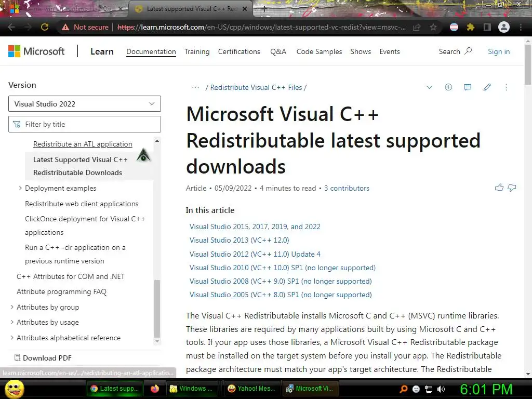The image size is (532, 399).
Task: Open Firefox from the taskbar
Action: click(155, 389)
